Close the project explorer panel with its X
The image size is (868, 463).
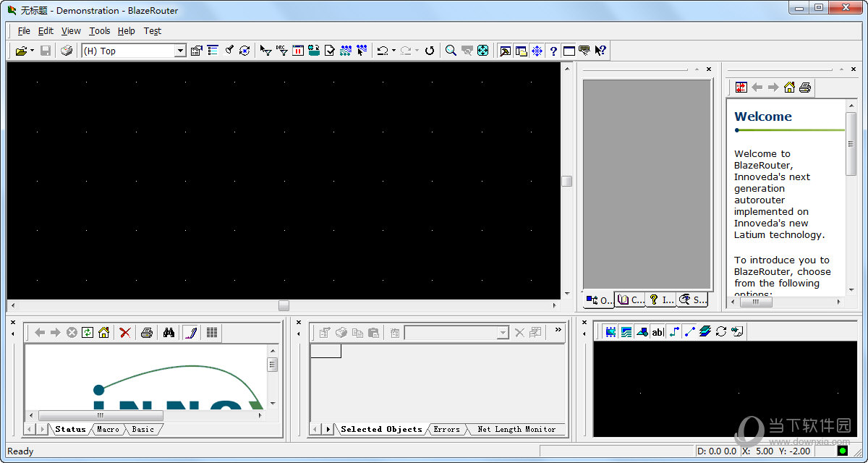(x=709, y=69)
